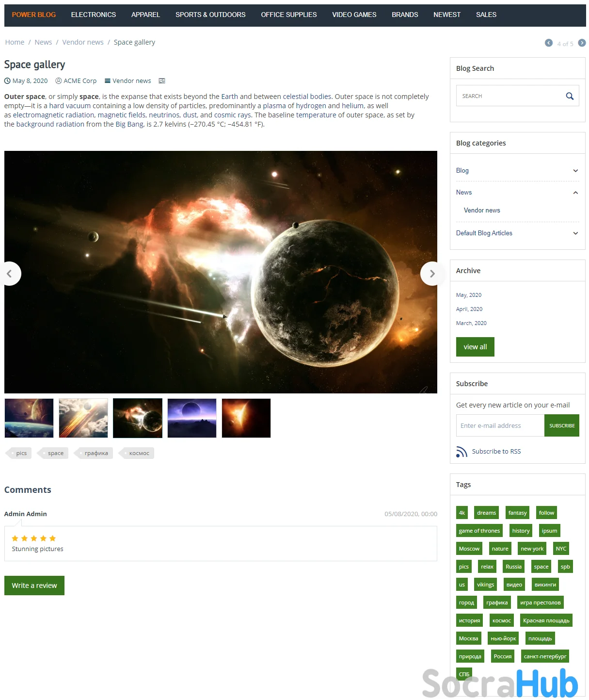
Task: Go to next article arrow icon
Action: 582,43
